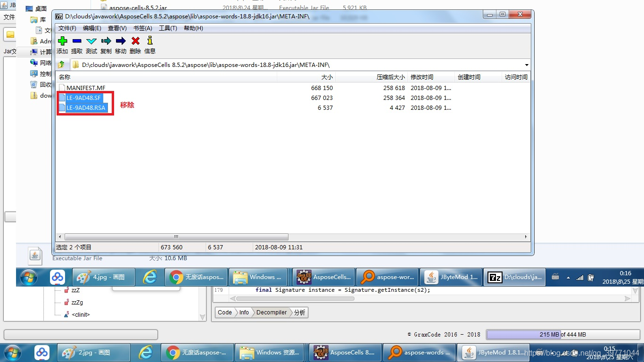Screen dimensions: 644x362
Task: Click the green Add (添加) toolbar icon
Action: tap(62, 41)
